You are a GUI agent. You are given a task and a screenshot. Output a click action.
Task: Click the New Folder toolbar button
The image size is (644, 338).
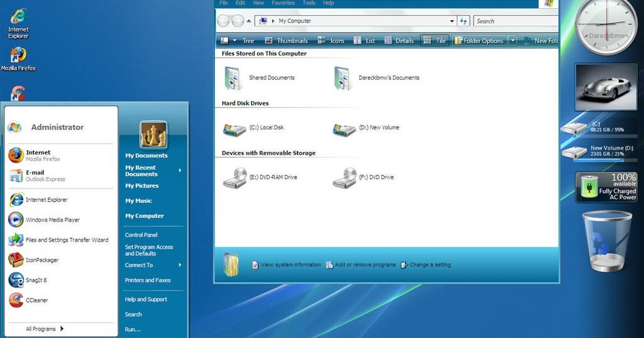tap(540, 41)
